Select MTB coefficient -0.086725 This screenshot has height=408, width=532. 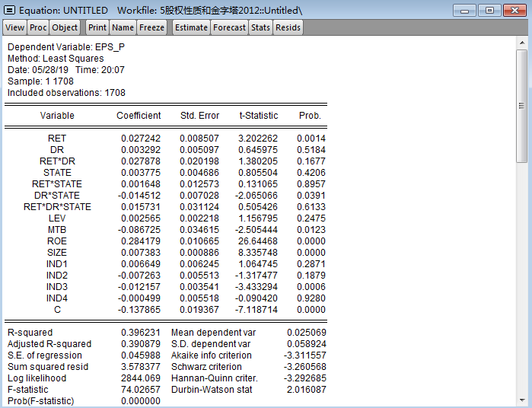coord(139,230)
